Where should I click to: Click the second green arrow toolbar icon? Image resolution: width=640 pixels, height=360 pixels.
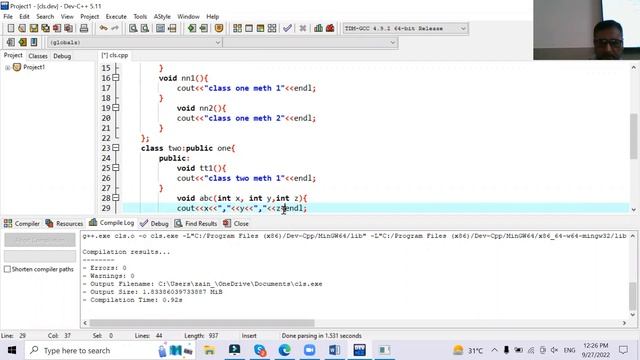[204, 28]
